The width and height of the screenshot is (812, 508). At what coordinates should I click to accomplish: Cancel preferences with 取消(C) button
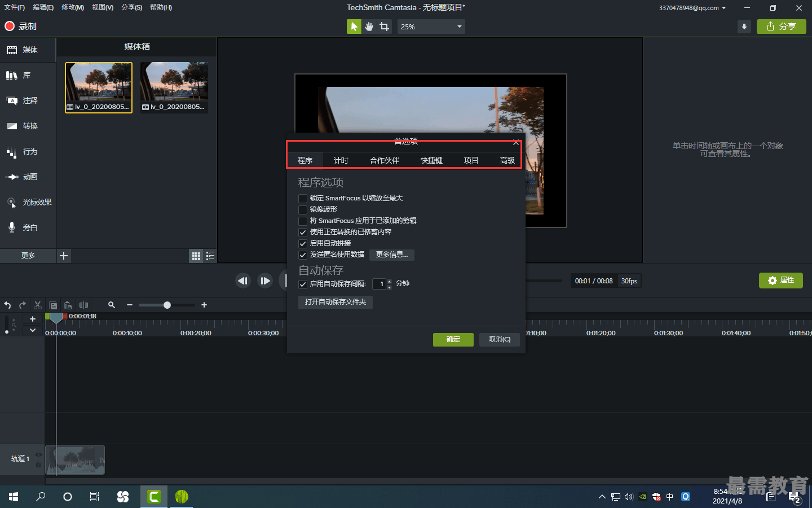(x=500, y=339)
